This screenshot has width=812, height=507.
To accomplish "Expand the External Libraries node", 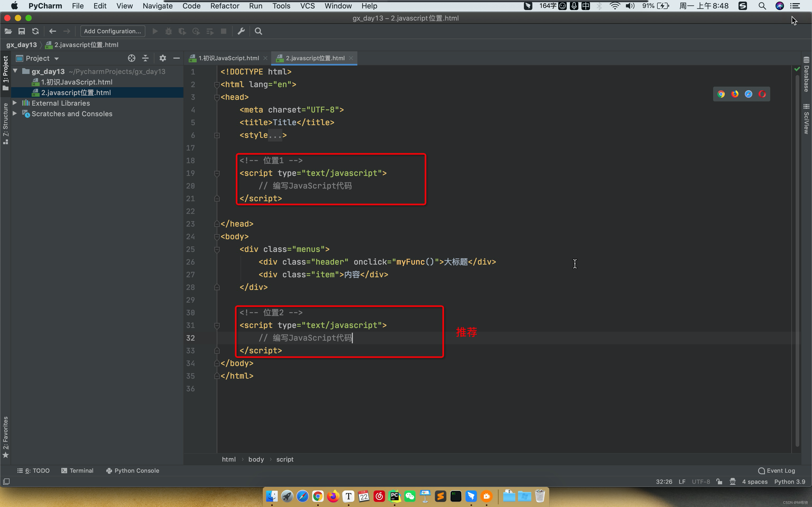I will pyautogui.click(x=15, y=103).
